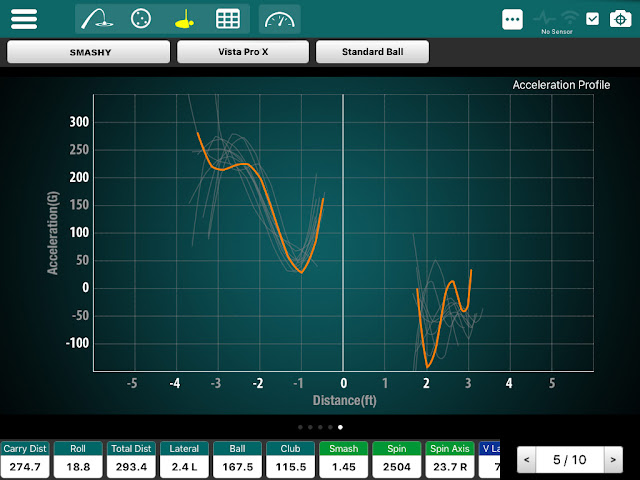This screenshot has width=640, height=480.
Task: Select the fifth active page dot
Action: 340,427
